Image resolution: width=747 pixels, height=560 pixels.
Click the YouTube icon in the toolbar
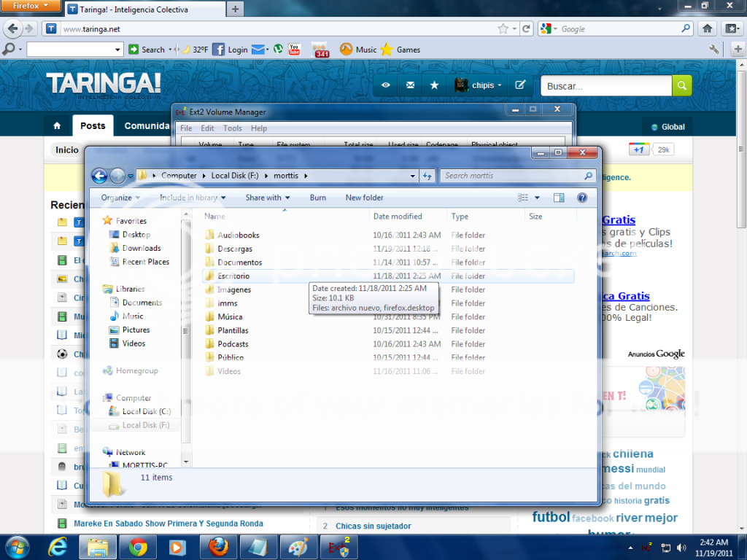tap(295, 50)
